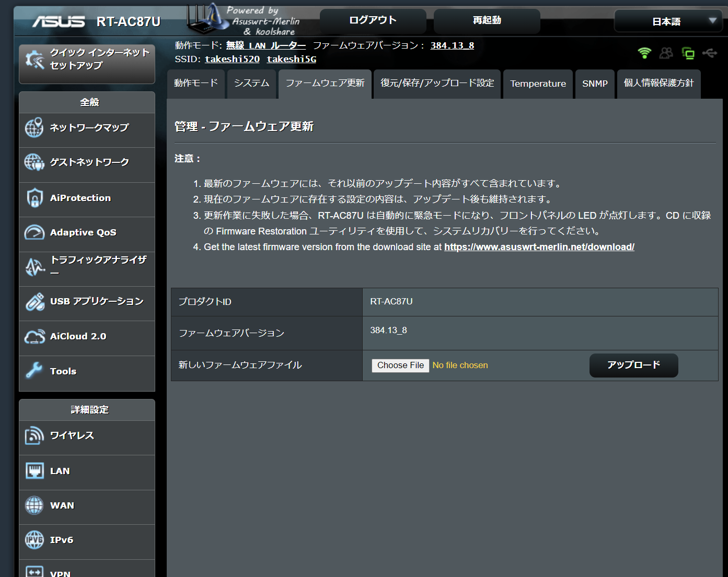Screen dimensions: 728x577
Task: Open the 復元/保存/アップロード設定 tab
Action: pyautogui.click(x=437, y=84)
